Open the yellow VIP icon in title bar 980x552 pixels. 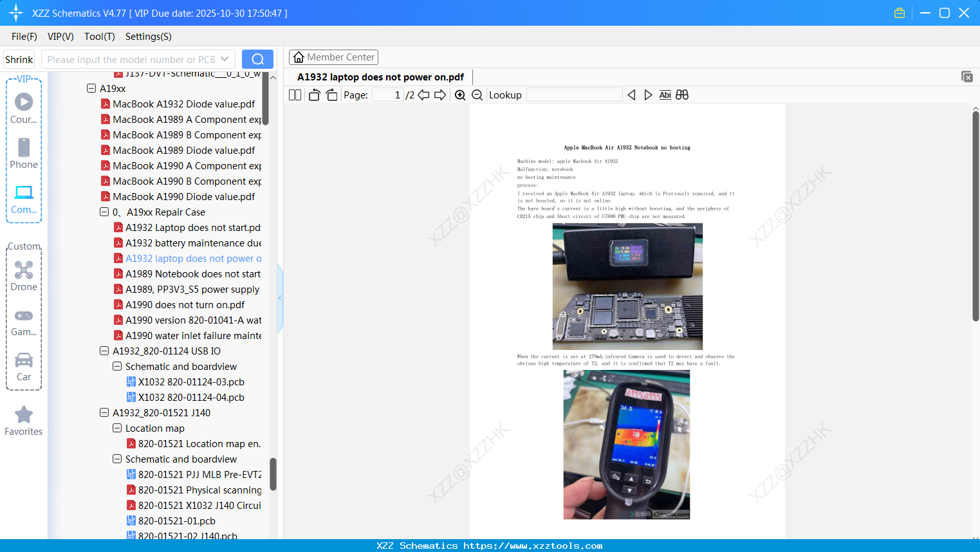point(900,13)
